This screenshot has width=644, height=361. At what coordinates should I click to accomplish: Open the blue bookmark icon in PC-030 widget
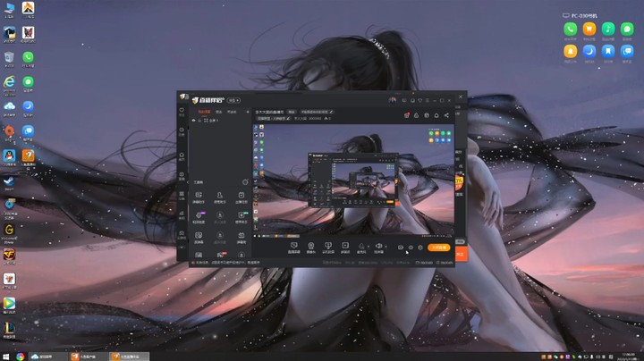pos(608,51)
